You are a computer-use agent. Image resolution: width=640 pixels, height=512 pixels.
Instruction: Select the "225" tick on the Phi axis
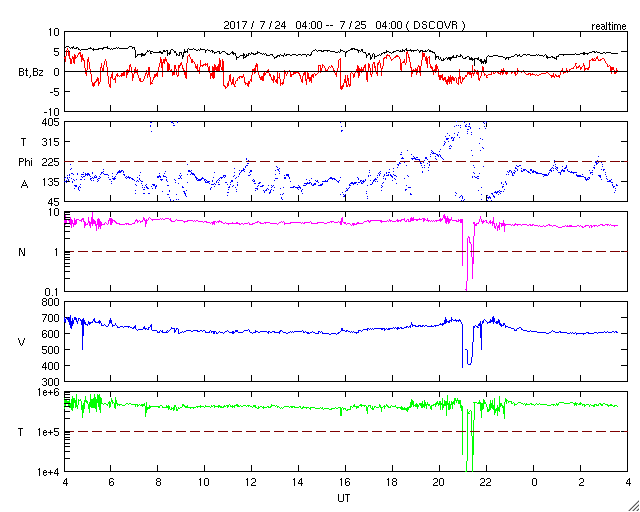click(x=52, y=162)
